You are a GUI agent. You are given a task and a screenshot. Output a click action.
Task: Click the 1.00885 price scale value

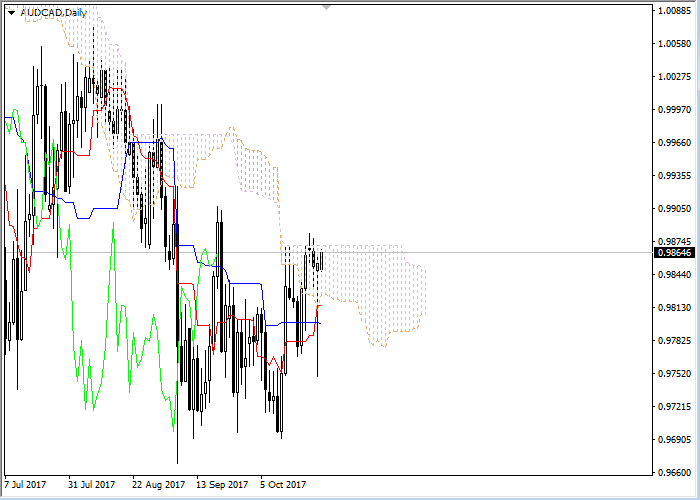[x=675, y=10]
